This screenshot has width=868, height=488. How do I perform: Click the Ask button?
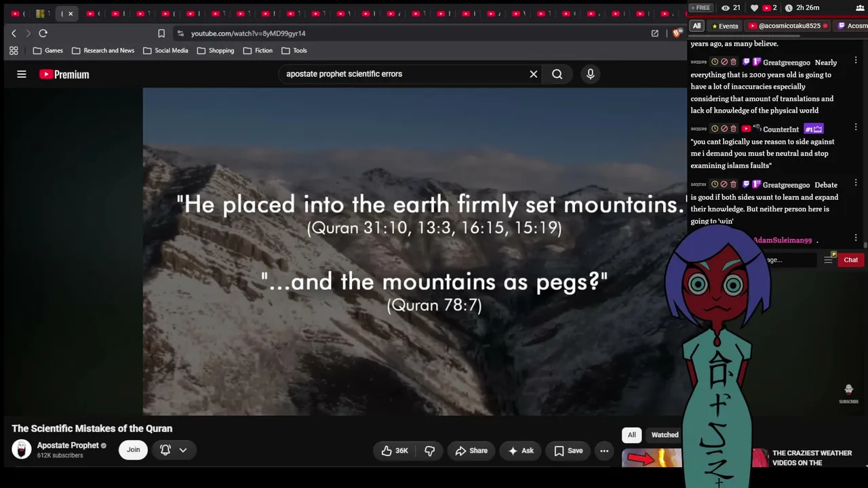point(521,451)
